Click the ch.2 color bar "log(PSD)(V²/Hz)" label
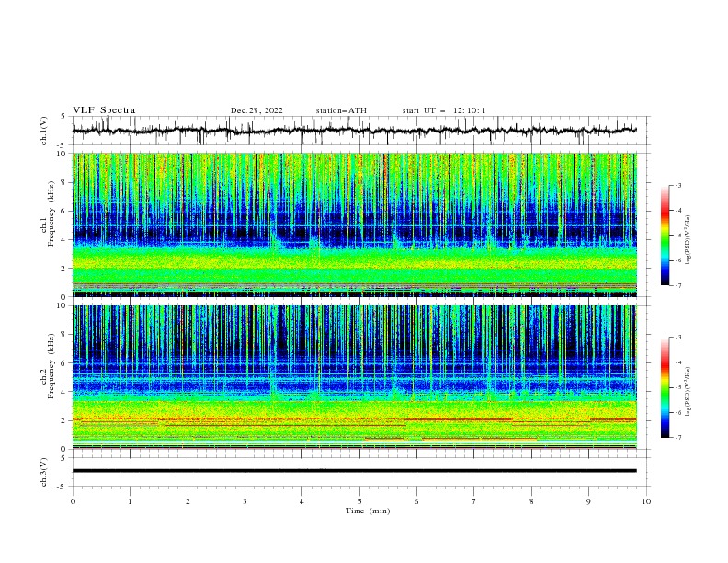728x563 pixels. pyautogui.click(x=688, y=392)
